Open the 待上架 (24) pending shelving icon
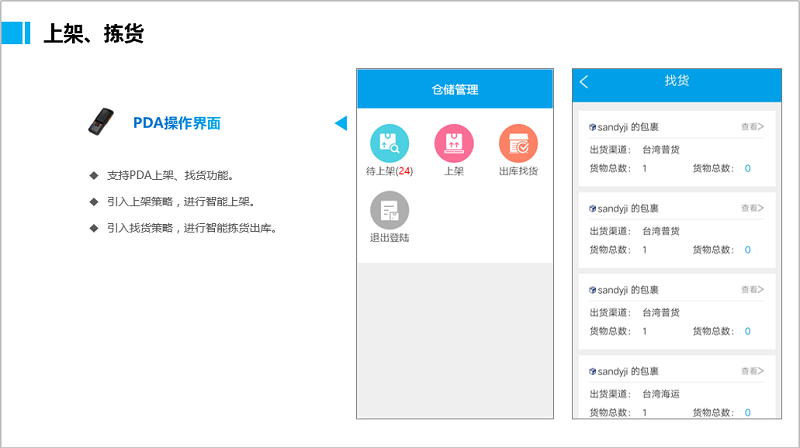Viewport: 800px width, 448px height. (x=389, y=143)
